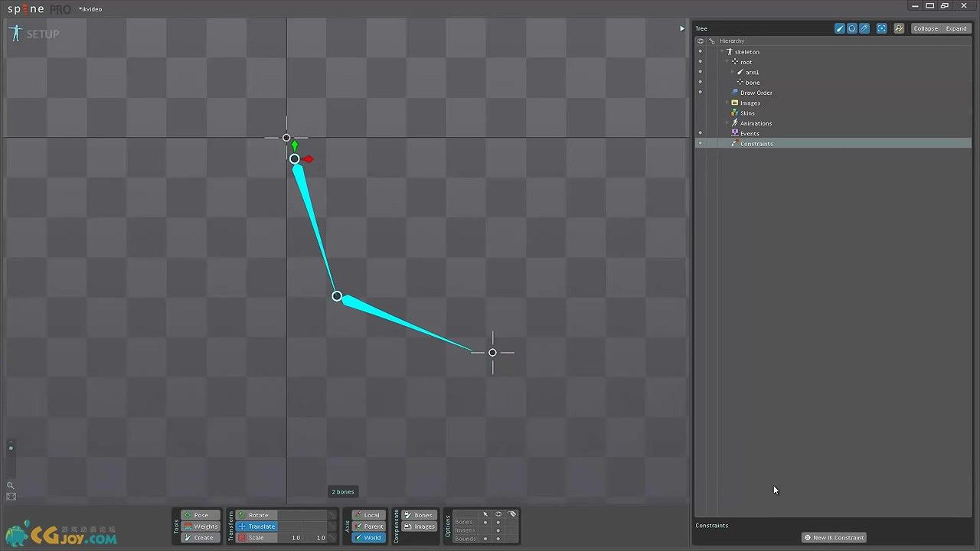Click the SETUP mode figure icon

coord(15,33)
